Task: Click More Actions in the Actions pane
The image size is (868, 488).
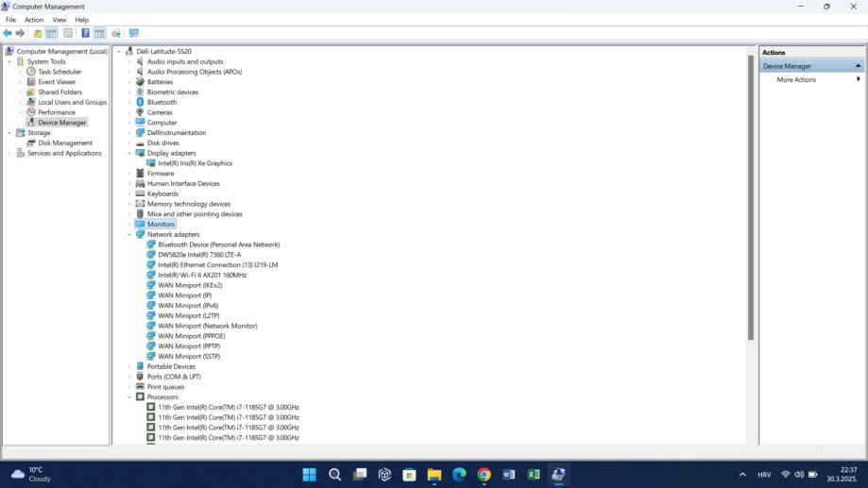Action: (796, 79)
